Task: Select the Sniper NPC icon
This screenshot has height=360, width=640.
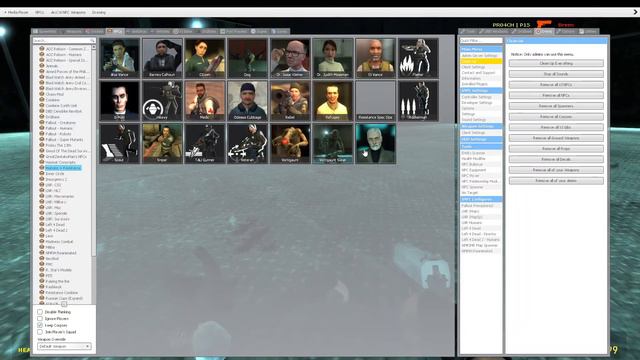Action: 162,144
